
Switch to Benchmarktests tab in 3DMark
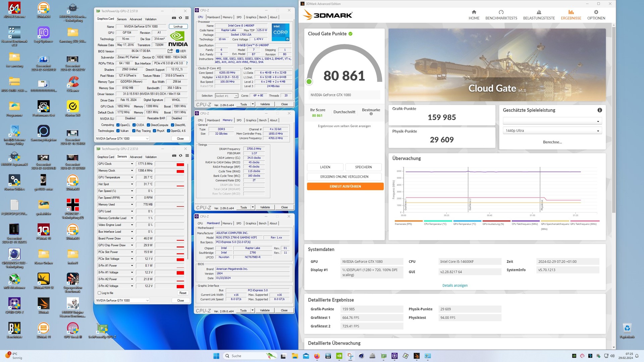pyautogui.click(x=501, y=15)
